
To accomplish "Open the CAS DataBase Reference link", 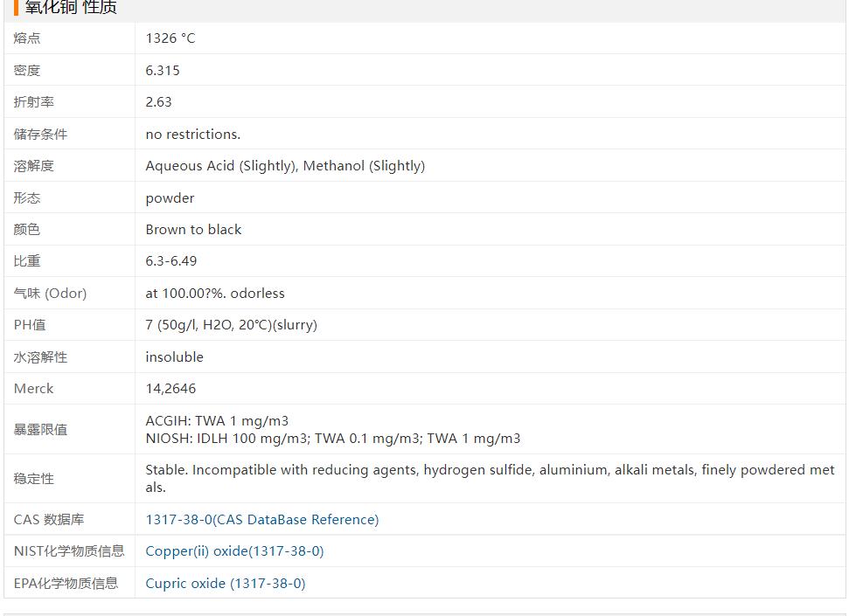I will (261, 520).
